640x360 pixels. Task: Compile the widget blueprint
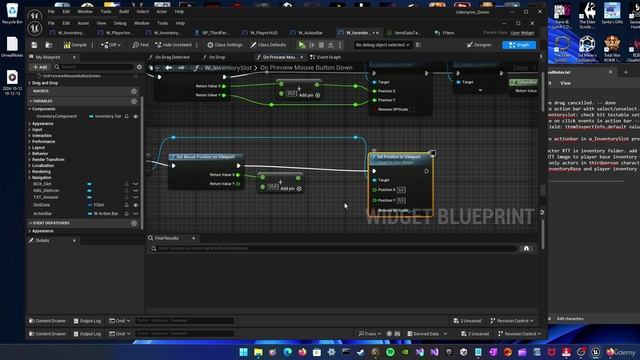coord(75,45)
